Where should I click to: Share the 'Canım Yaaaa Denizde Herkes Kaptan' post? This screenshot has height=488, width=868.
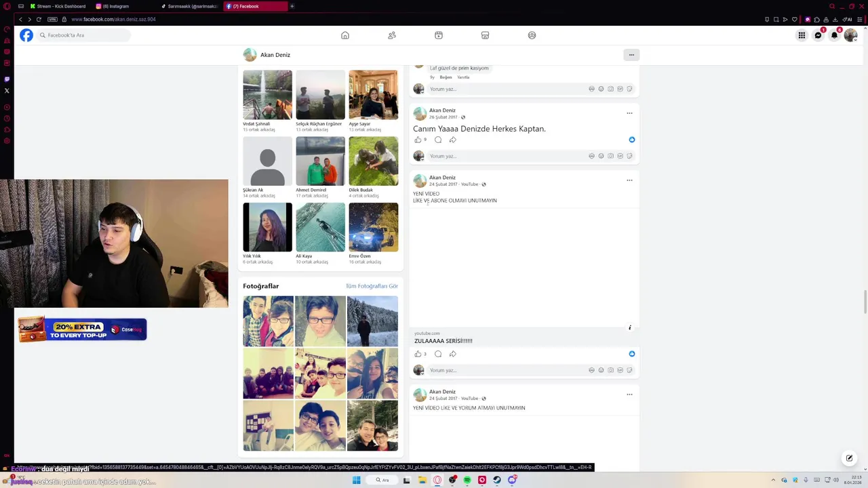(x=453, y=140)
